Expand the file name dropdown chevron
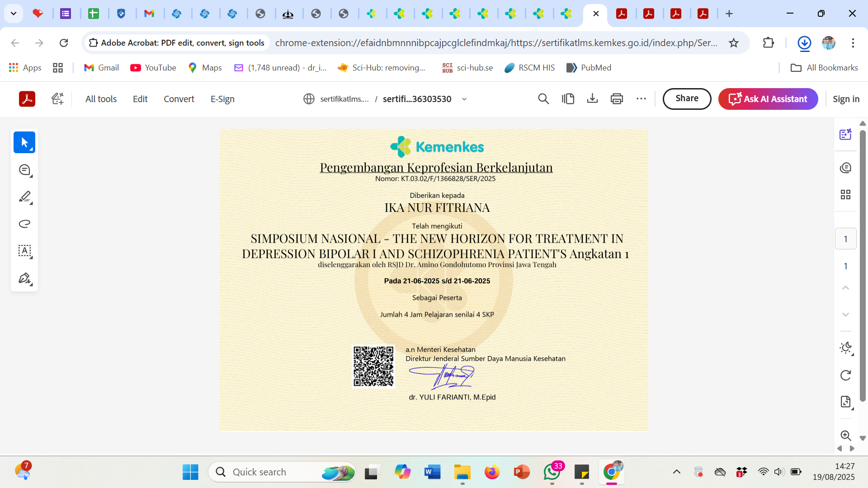868x488 pixels. pos(464,99)
